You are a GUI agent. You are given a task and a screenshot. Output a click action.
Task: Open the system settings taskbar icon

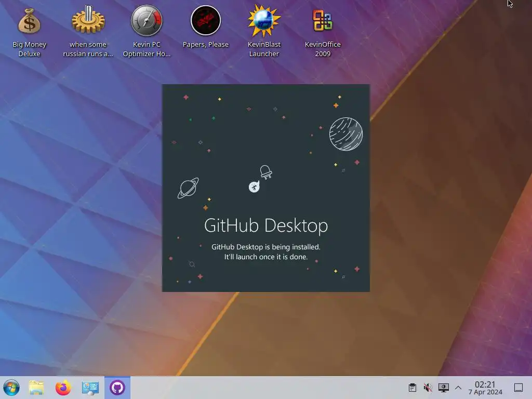90,388
